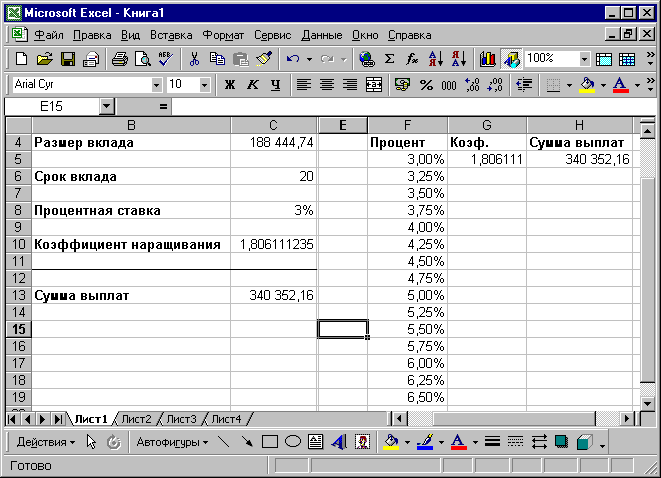Image resolution: width=661 pixels, height=478 pixels.
Task: Sort descending with Я-A icon
Action: (459, 59)
